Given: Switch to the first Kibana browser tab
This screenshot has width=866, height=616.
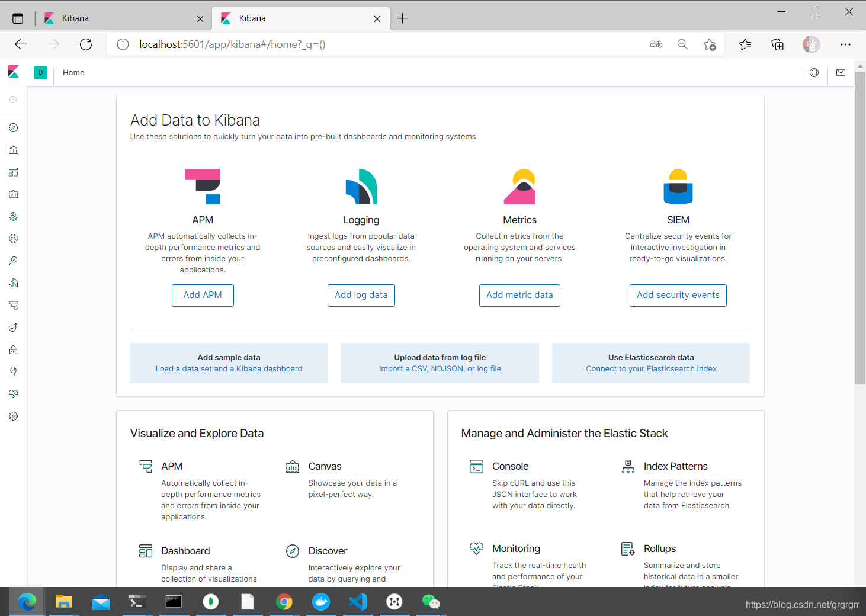Looking at the screenshot, I should [123, 18].
